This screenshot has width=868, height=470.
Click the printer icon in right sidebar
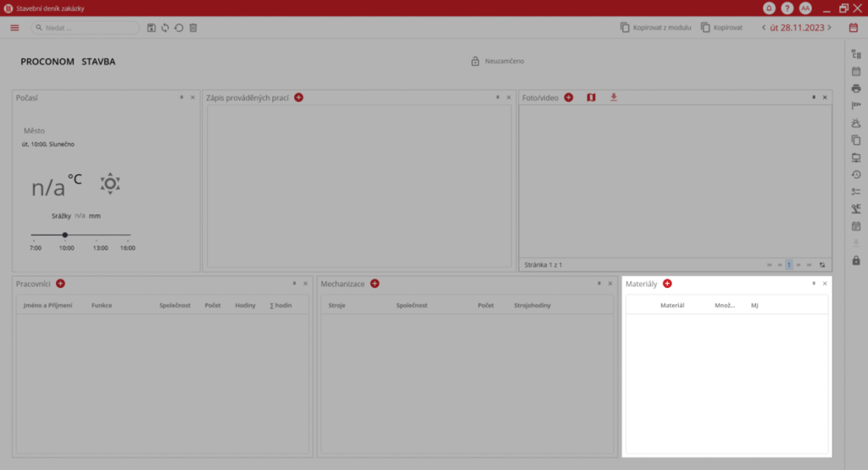(855, 88)
